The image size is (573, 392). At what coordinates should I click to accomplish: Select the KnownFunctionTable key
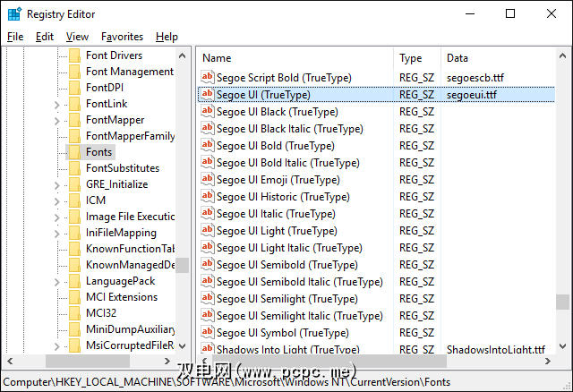coord(130,249)
